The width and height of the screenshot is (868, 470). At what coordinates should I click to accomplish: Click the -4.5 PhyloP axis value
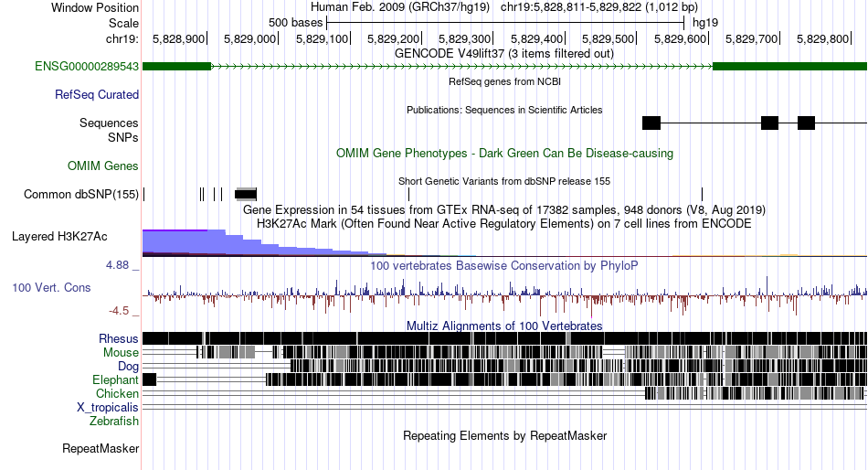119,311
